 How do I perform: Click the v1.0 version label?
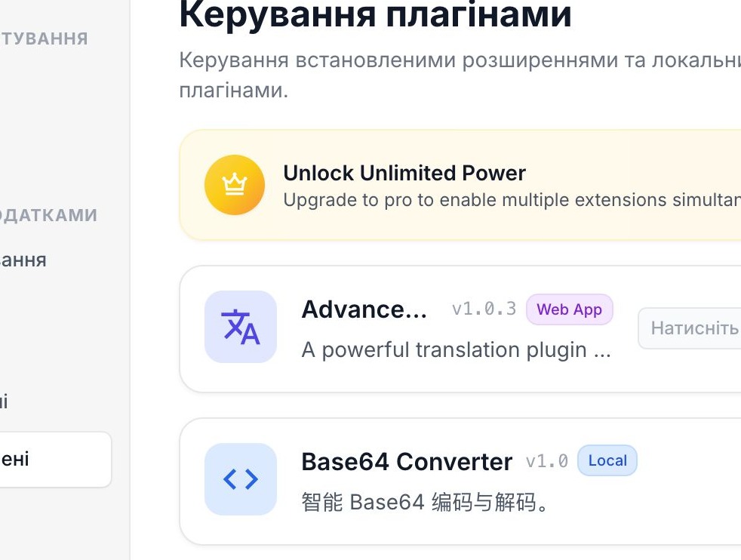pos(547,461)
